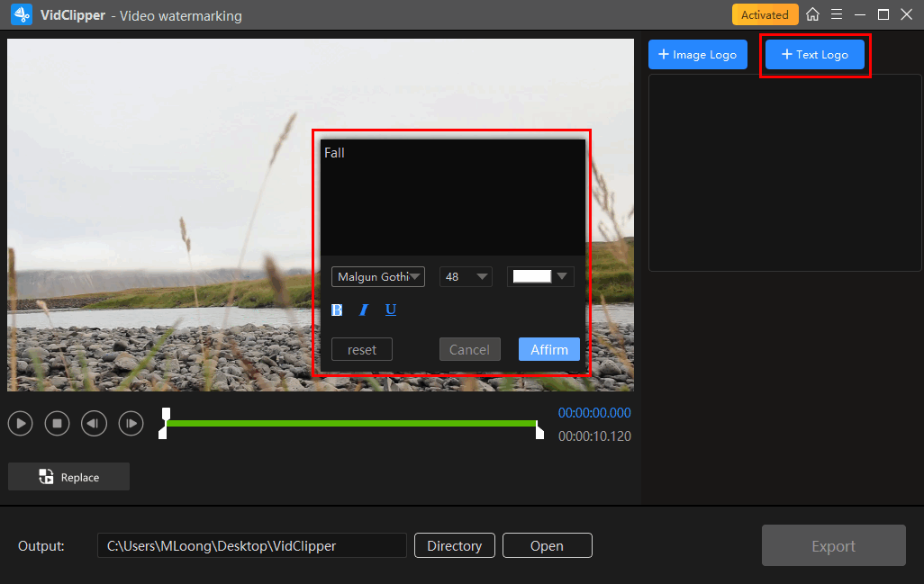Add a new Image Logo
This screenshot has width=924, height=584.
click(698, 55)
